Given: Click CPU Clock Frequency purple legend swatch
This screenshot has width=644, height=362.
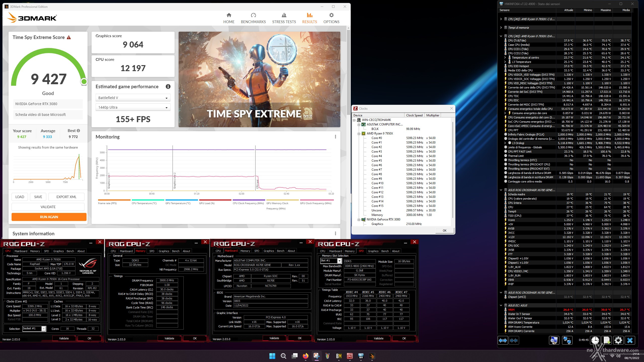Looking at the screenshot, I should tap(249, 200).
